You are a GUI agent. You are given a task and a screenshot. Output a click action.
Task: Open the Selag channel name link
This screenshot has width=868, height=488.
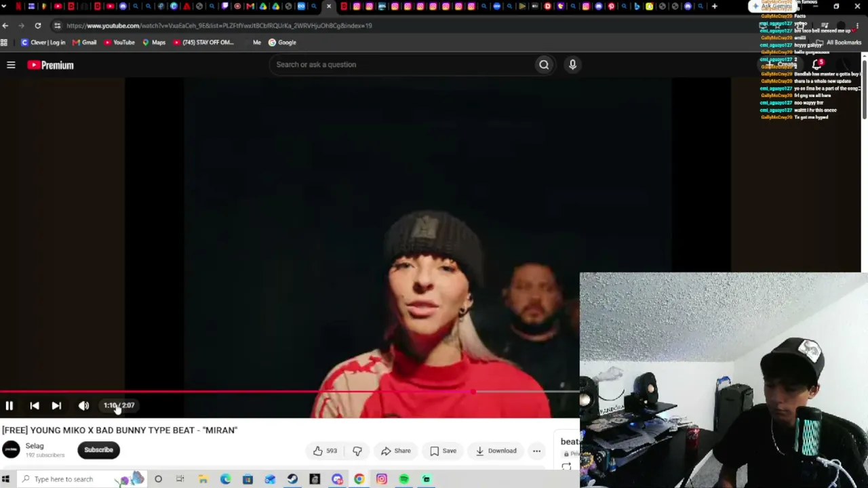(x=35, y=446)
